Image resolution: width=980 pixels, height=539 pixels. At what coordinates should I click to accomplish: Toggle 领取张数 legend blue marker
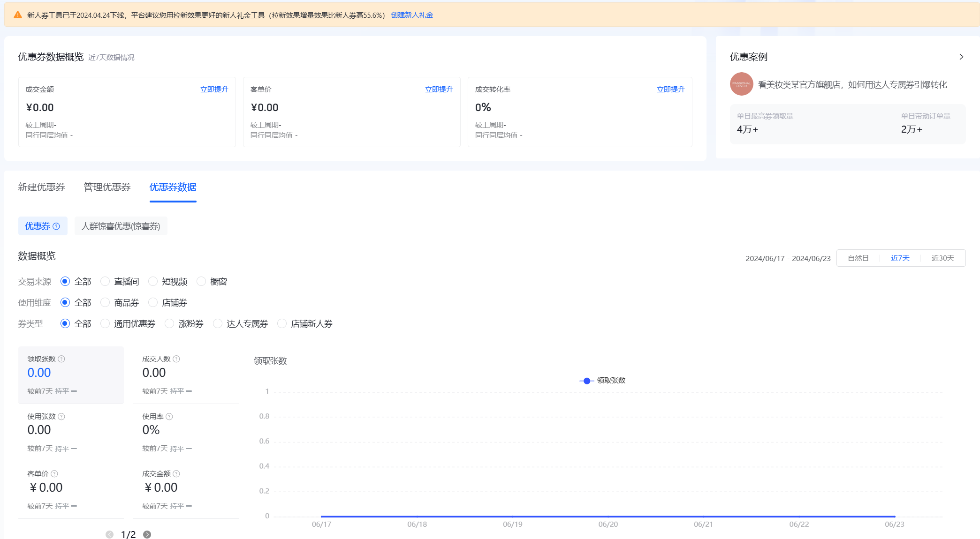point(586,381)
